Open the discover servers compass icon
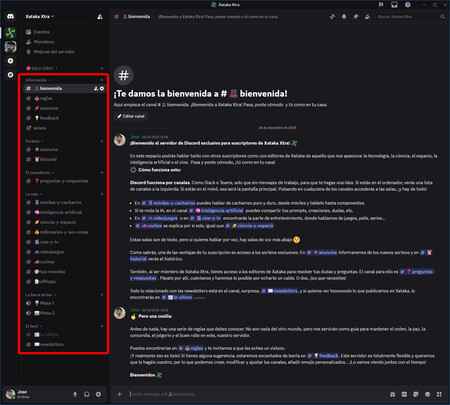 [10, 75]
